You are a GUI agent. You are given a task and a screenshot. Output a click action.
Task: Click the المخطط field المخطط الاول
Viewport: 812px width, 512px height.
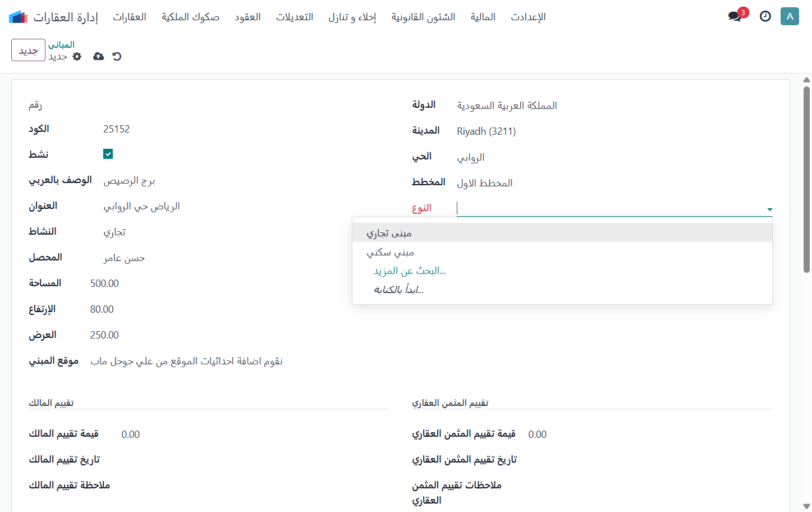484,183
